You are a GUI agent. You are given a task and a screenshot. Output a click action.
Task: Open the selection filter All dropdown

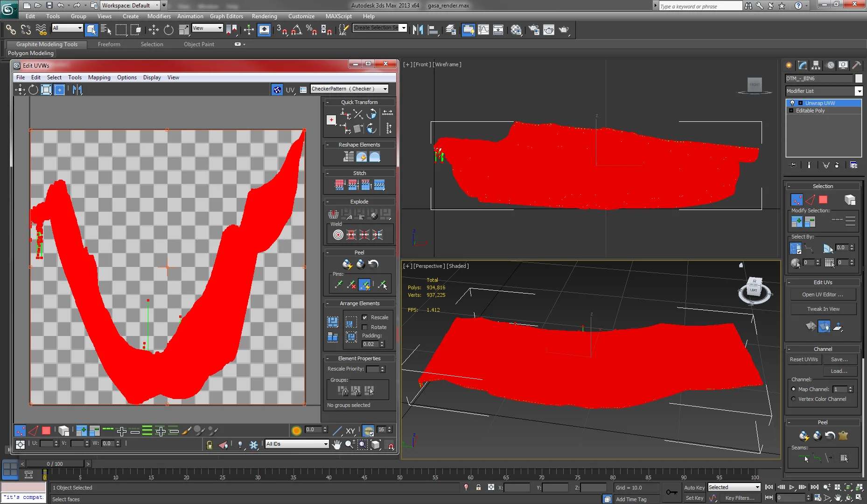pyautogui.click(x=67, y=28)
